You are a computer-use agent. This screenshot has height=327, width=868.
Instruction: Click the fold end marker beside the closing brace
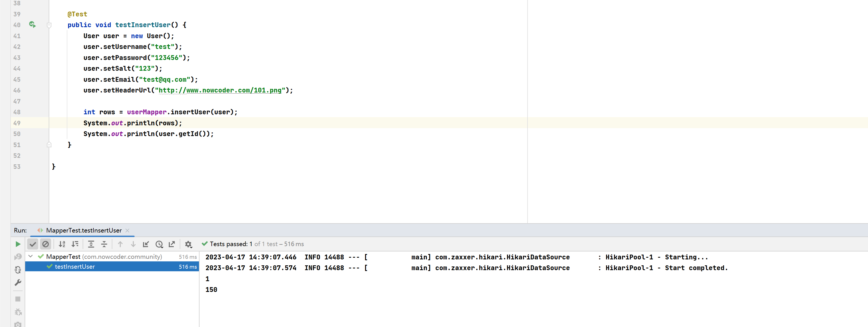click(x=49, y=145)
